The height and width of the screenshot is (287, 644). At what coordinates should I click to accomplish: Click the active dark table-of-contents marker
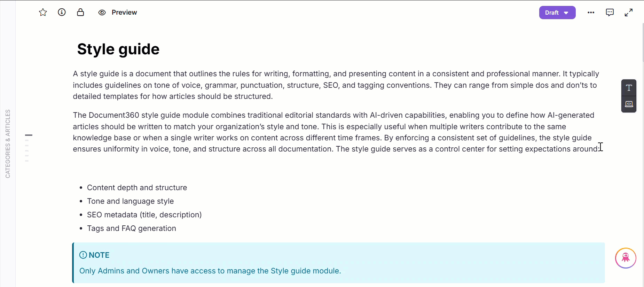tap(29, 135)
